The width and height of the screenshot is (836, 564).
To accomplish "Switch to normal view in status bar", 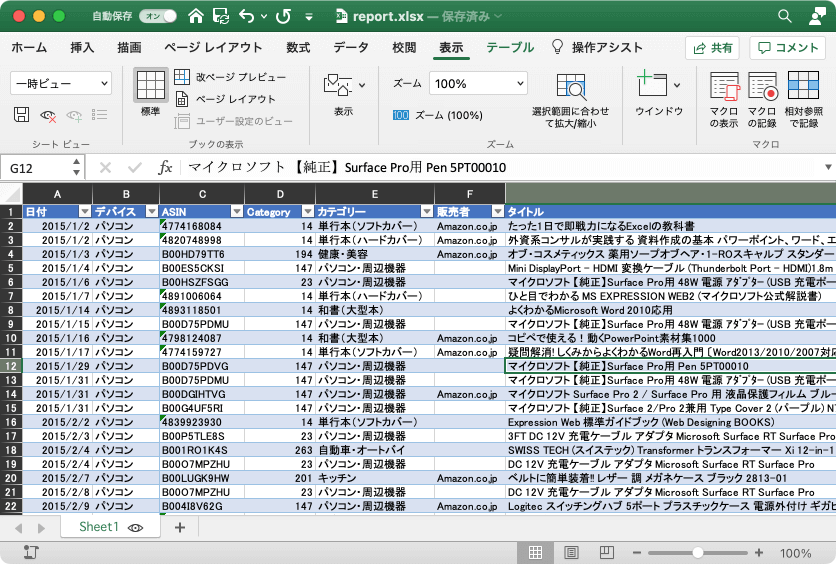I will coord(535,552).
